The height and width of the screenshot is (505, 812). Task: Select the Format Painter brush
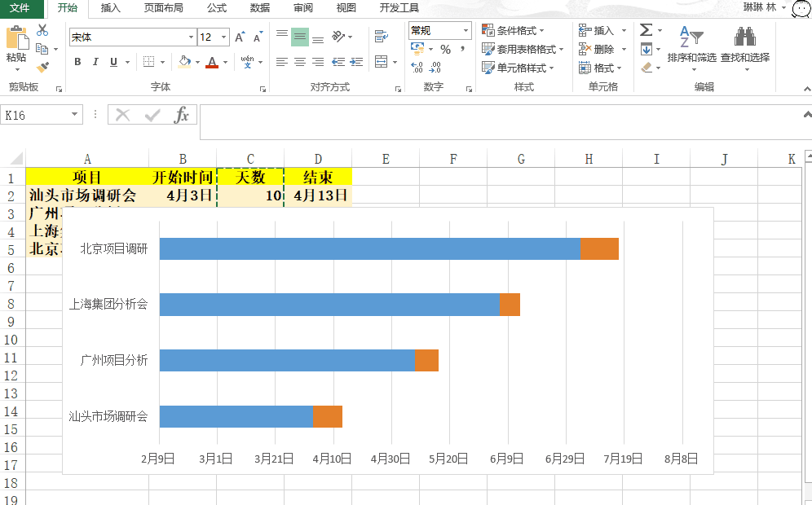42,68
